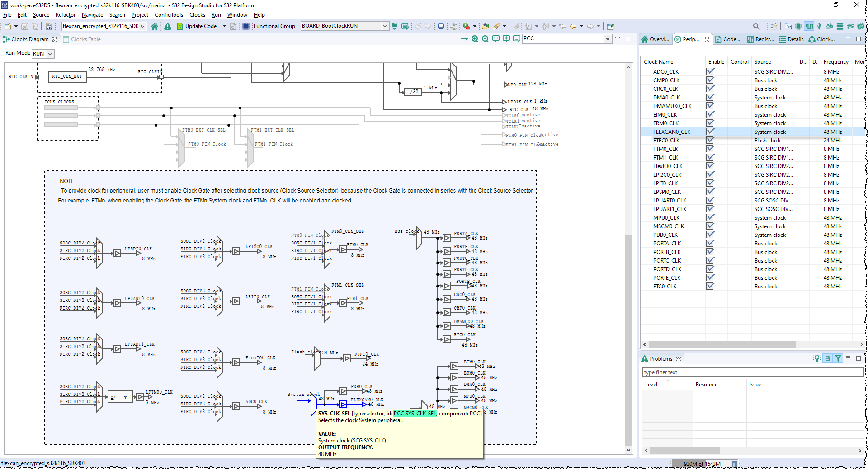Image resolution: width=868 pixels, height=470 pixels.
Task: Click the Home icon in toolbar
Action: pos(155,26)
